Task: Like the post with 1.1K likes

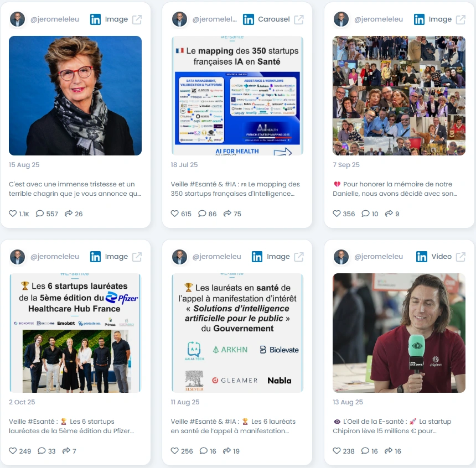Action: (x=13, y=214)
